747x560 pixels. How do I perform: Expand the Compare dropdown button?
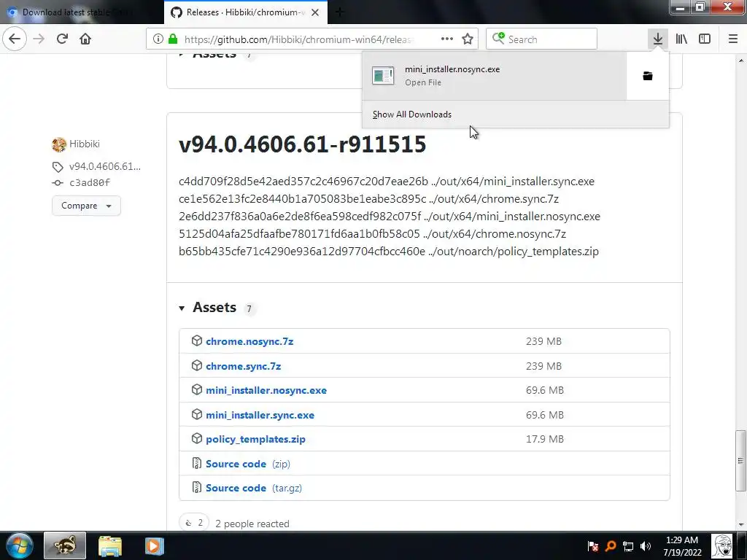86,206
